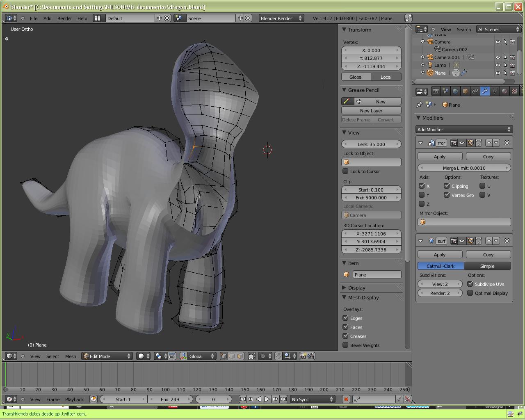Open the Mesh menu in viewport header
This screenshot has height=420, width=525.
tap(71, 356)
